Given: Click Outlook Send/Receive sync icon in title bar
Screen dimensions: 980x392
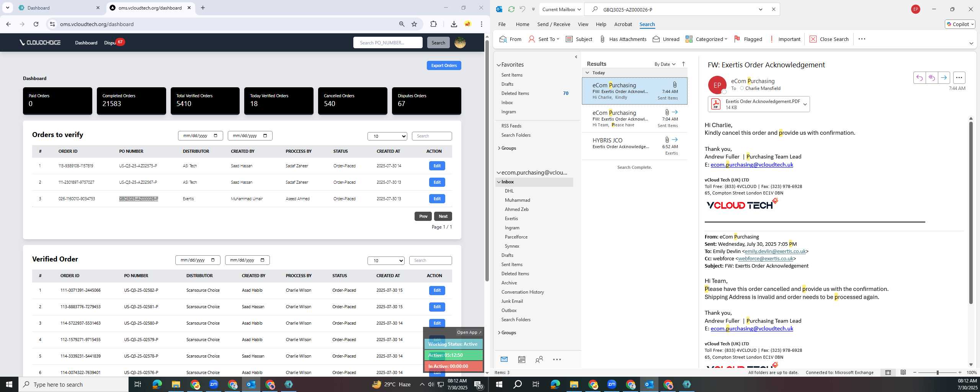Looking at the screenshot, I should click(x=511, y=9).
